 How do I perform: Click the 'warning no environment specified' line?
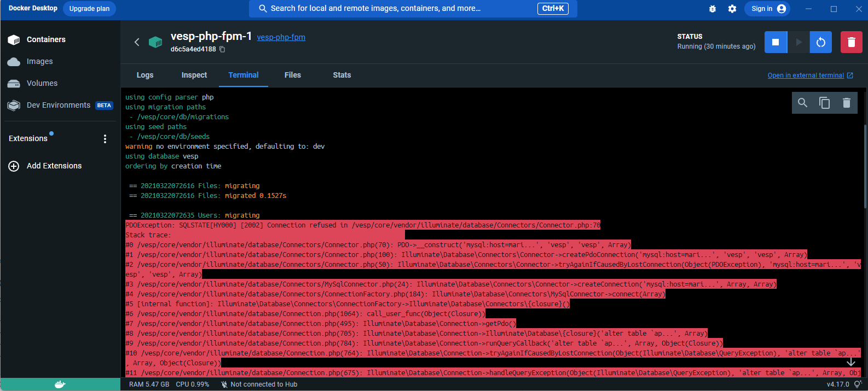[225, 147]
